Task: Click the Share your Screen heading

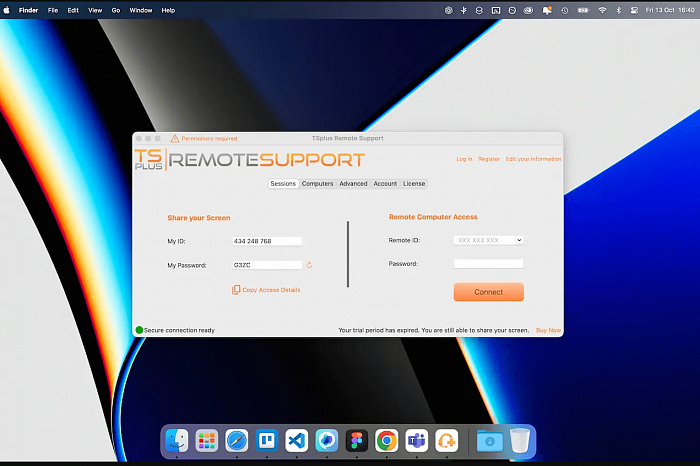Action: coord(199,218)
